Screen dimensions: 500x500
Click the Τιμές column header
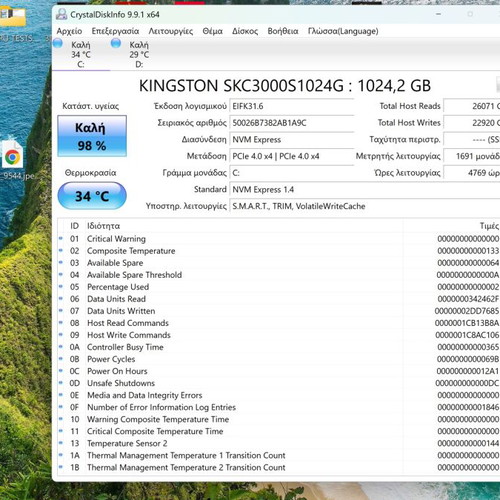pos(452,226)
